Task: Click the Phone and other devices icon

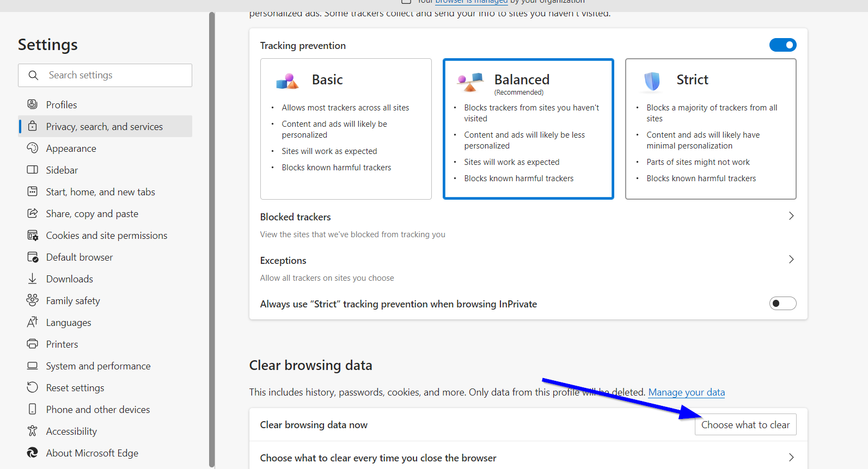Action: click(33, 409)
